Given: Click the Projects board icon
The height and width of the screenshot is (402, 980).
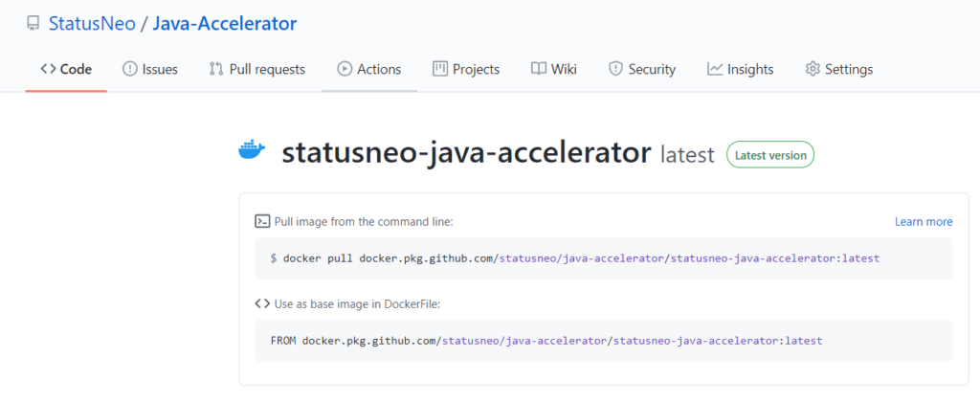Looking at the screenshot, I should click(x=440, y=69).
